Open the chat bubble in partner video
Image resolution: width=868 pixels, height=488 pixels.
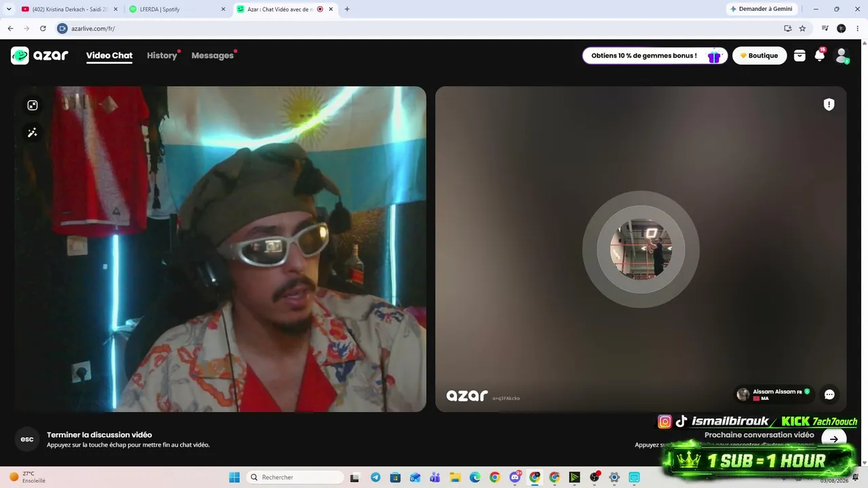click(x=829, y=394)
